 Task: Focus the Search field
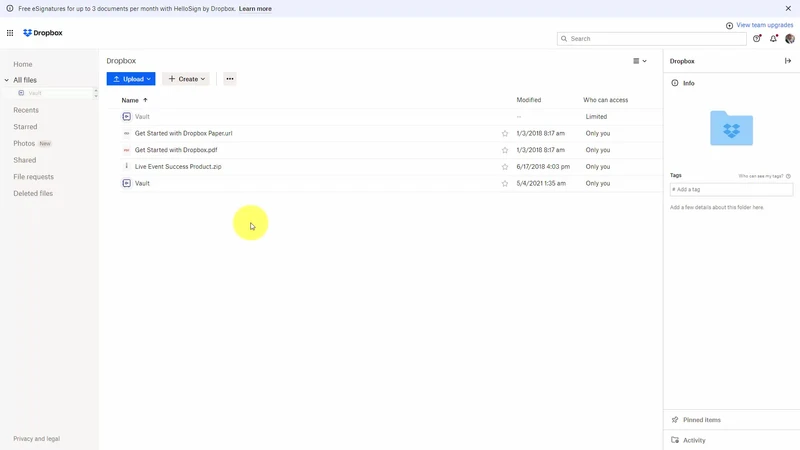652,39
